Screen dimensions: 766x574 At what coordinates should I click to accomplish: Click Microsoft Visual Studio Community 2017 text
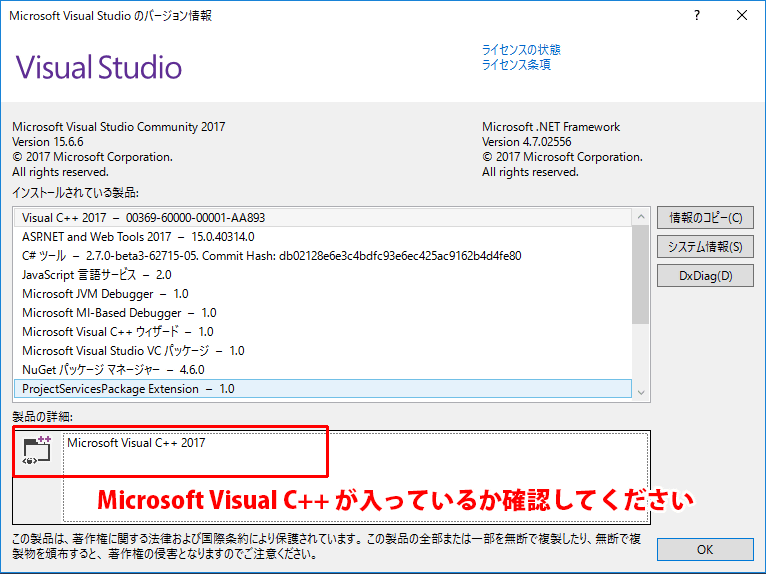(119, 127)
